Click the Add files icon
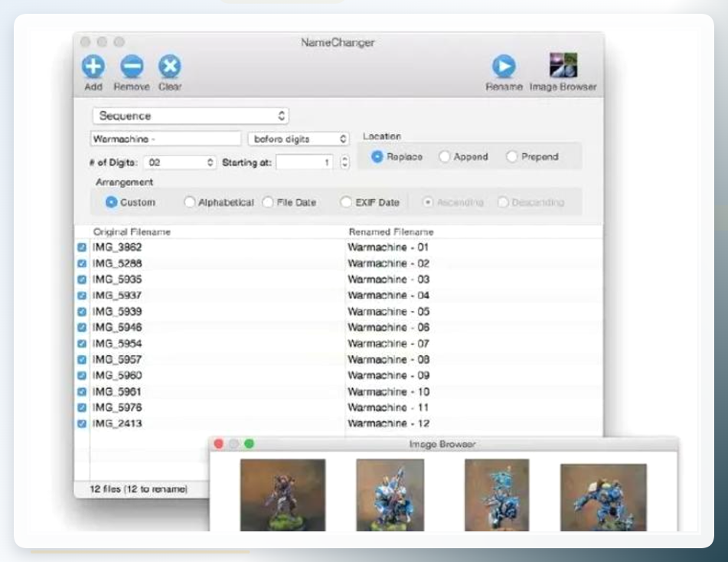Image resolution: width=728 pixels, height=562 pixels. click(x=93, y=67)
